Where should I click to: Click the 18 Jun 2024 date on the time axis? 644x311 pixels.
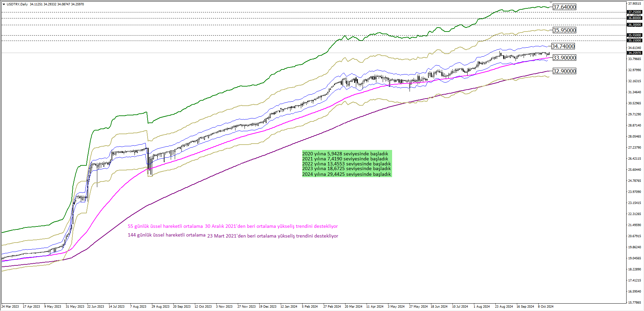[x=439, y=307]
